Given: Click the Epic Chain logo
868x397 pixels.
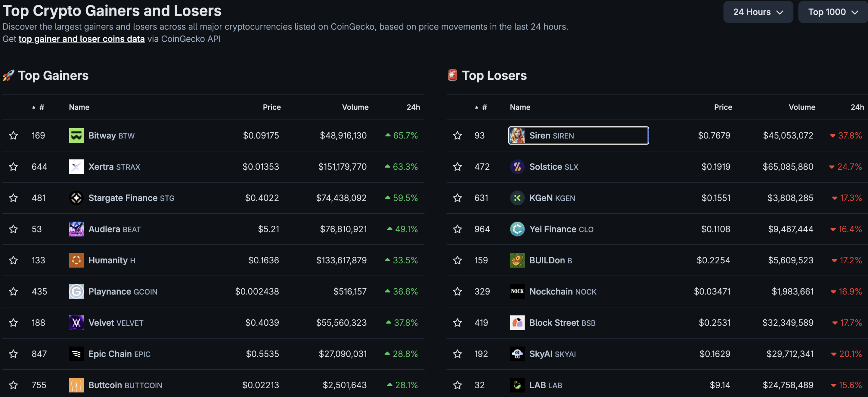Looking at the screenshot, I should pos(76,354).
